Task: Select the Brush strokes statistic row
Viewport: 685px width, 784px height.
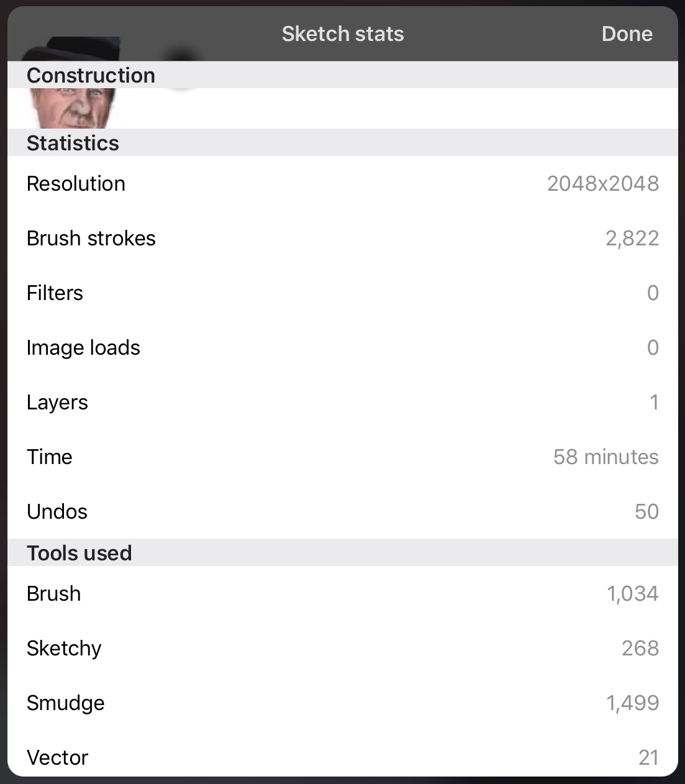Action: click(x=342, y=239)
